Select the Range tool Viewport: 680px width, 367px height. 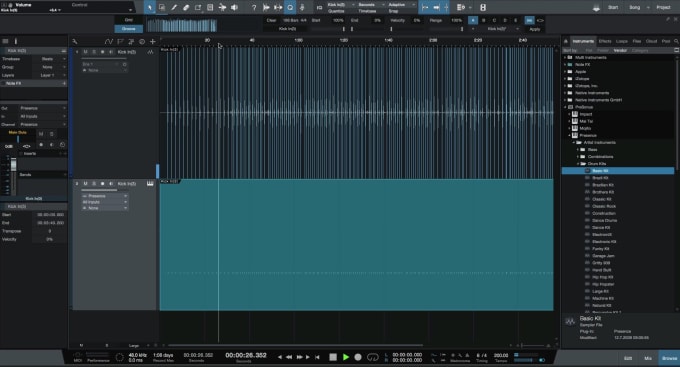tap(162, 7)
